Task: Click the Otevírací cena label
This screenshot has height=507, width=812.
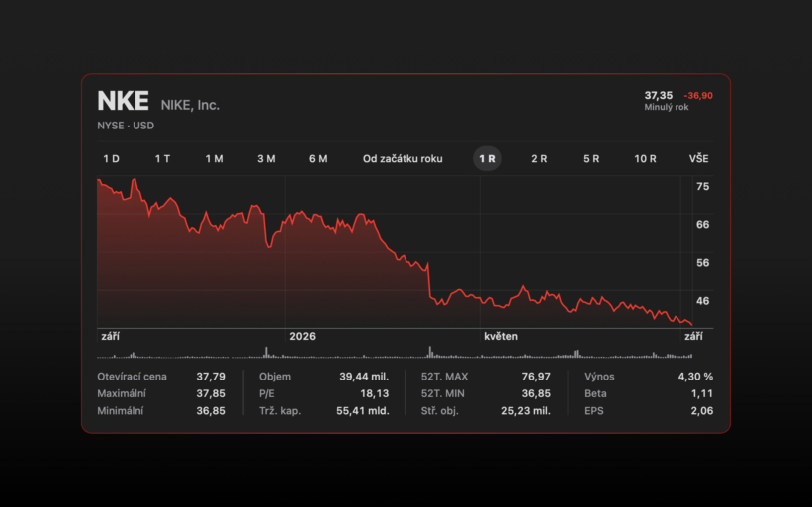Action: coord(132,377)
